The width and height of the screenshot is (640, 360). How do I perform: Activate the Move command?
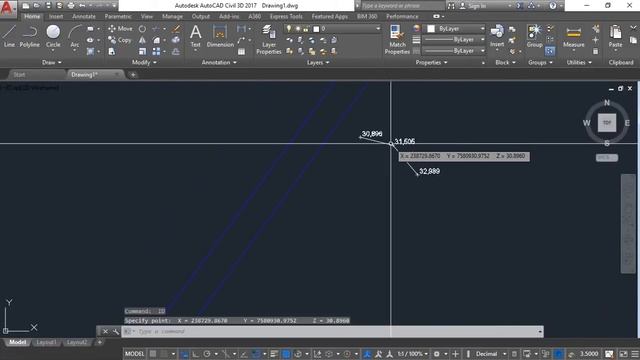(x=120, y=29)
